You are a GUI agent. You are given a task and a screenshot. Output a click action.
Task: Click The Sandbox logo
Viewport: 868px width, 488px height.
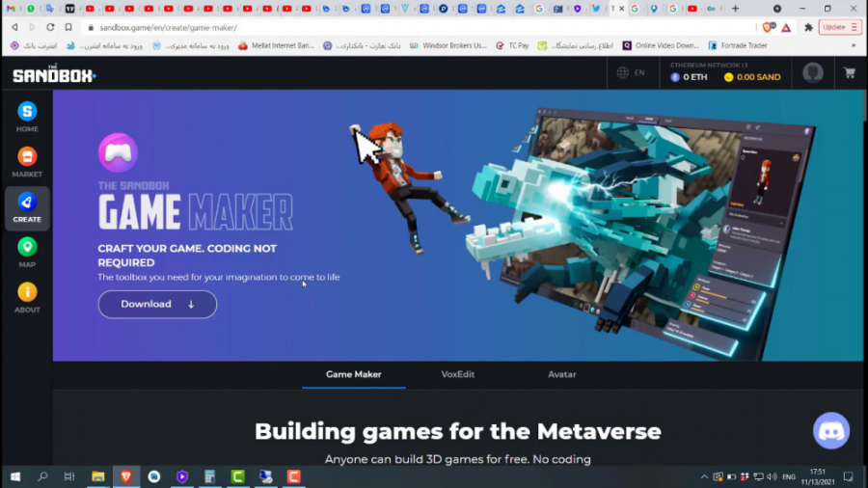click(54, 73)
